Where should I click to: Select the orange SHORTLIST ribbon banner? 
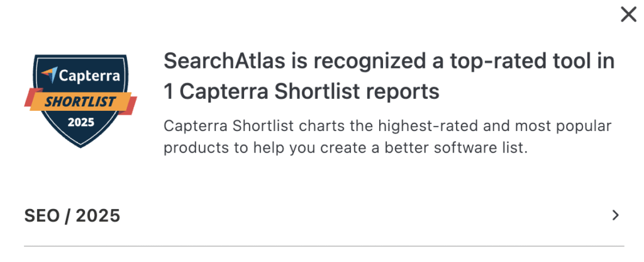[80, 101]
